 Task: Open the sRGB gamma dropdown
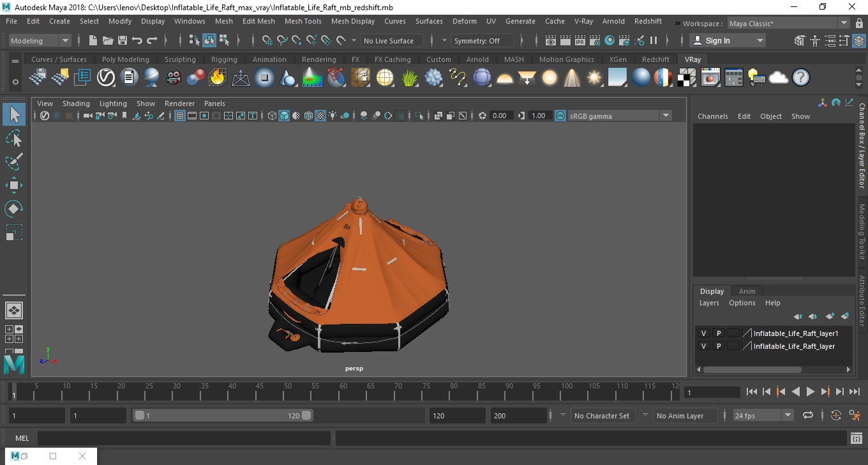tap(620, 116)
